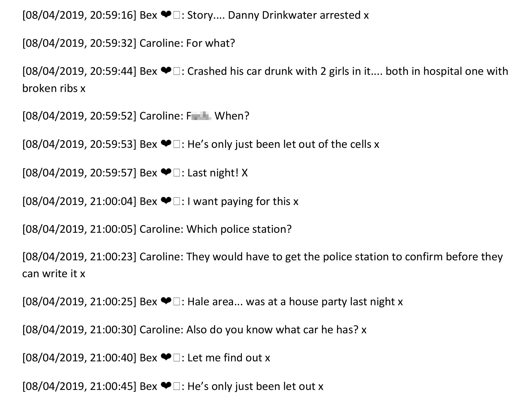Click the 'For what?' message text
Screen dimensions: 532x399
click(x=211, y=43)
